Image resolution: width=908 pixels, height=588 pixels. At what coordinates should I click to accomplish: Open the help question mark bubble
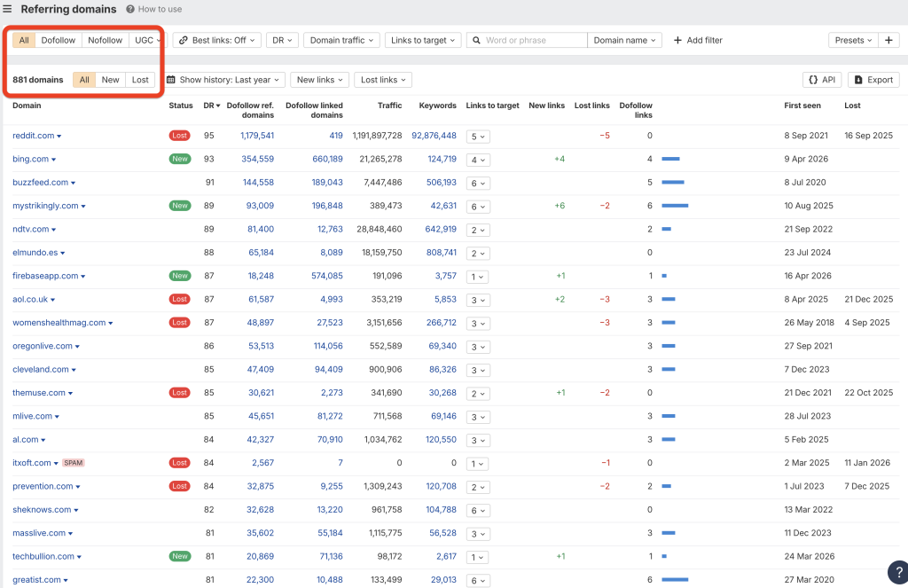pyautogui.click(x=897, y=572)
